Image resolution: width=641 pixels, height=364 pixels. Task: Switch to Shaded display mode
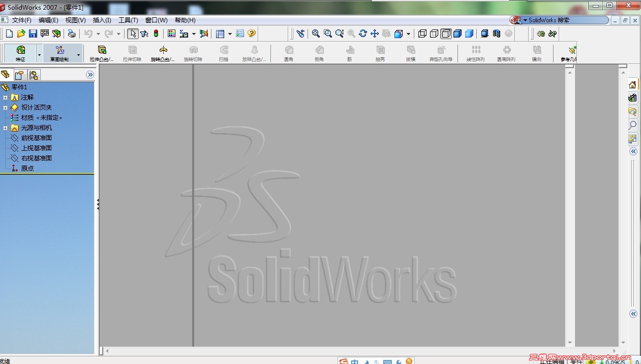coord(469,34)
